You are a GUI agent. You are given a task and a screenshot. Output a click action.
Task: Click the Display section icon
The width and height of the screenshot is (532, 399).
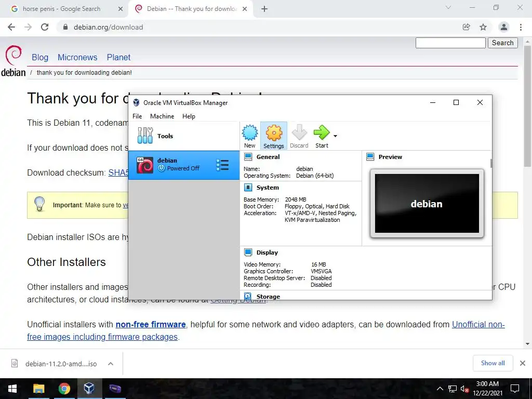(x=248, y=252)
